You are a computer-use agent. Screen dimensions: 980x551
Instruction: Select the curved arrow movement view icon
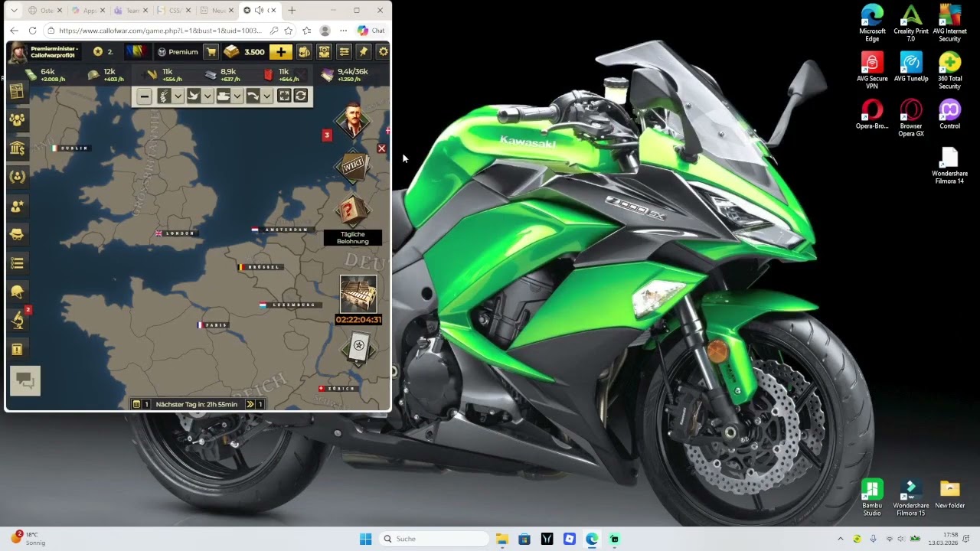point(253,96)
